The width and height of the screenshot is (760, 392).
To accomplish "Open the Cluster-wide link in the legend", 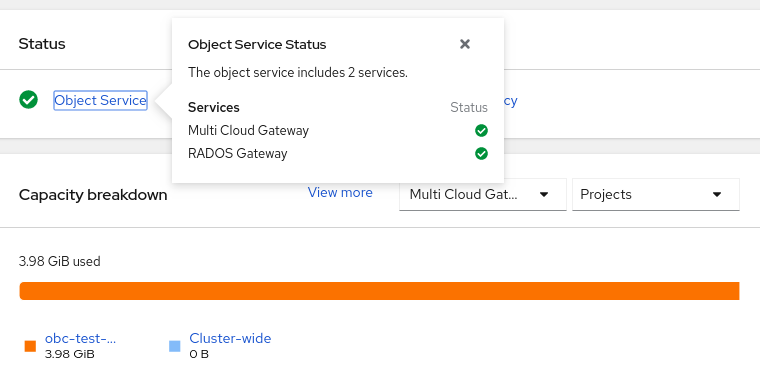I will (x=230, y=338).
